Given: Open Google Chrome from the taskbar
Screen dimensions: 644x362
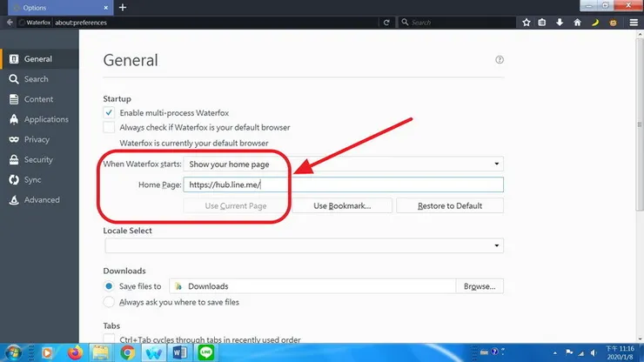Looking at the screenshot, I should 128,352.
